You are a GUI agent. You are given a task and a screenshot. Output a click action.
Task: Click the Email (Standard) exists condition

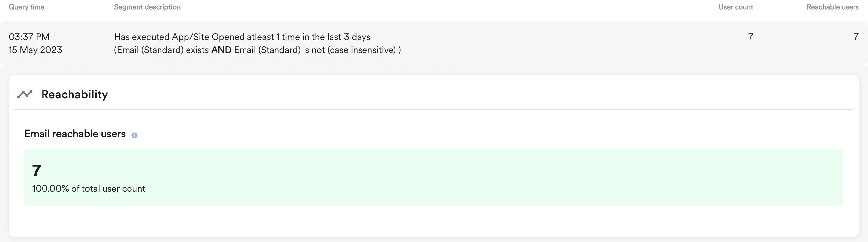162,50
